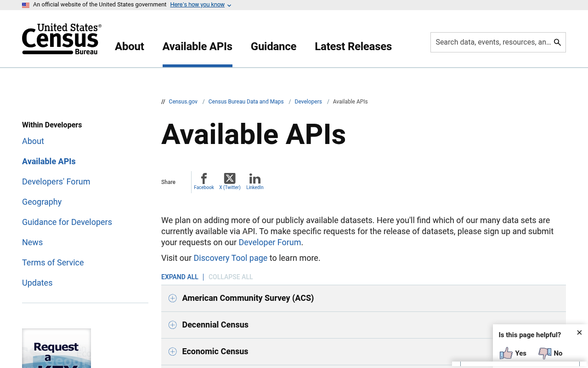This screenshot has width=588, height=368.
Task: Open Terms of Service in sidebar
Action: point(53,263)
